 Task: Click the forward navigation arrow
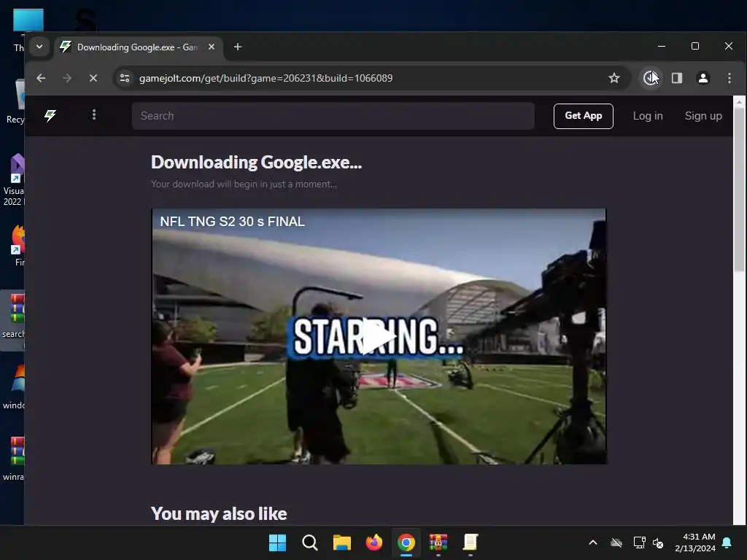67,78
